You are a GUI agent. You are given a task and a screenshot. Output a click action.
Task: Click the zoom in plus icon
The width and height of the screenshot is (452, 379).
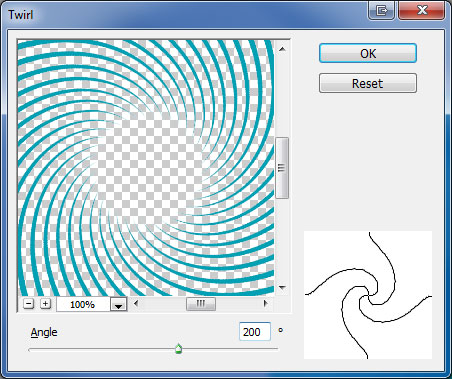(x=45, y=304)
